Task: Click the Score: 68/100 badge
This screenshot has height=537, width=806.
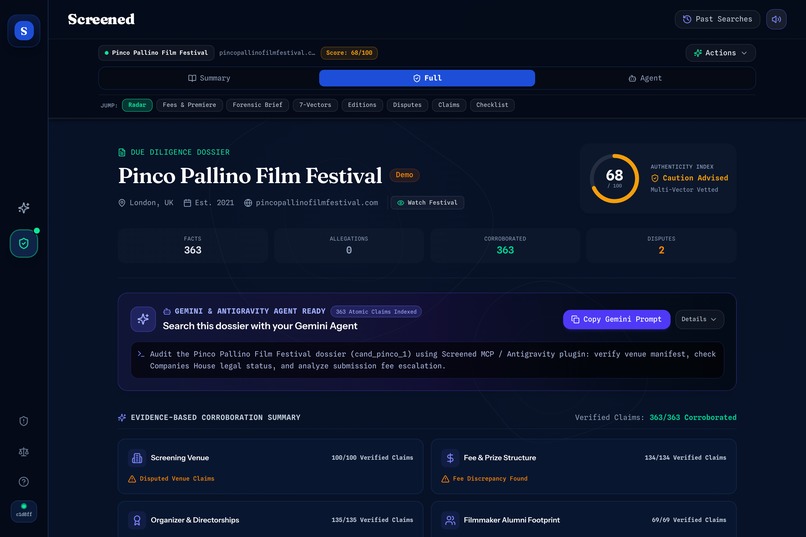Action: click(349, 53)
